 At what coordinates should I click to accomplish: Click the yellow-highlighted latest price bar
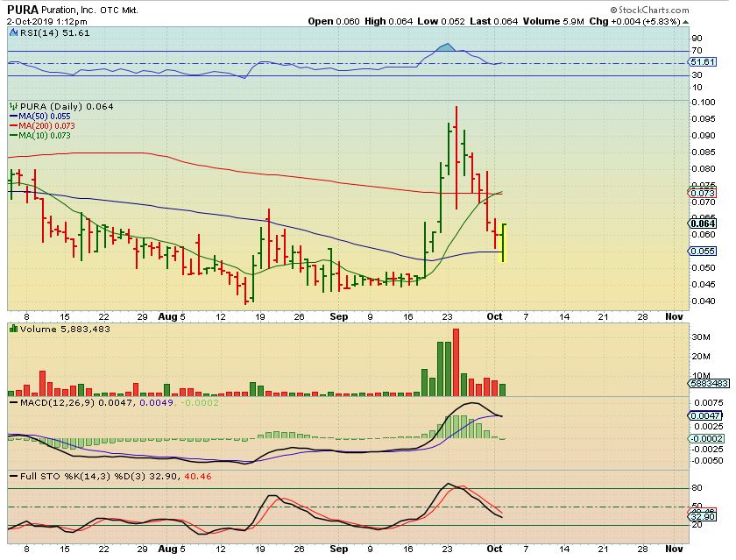503,243
